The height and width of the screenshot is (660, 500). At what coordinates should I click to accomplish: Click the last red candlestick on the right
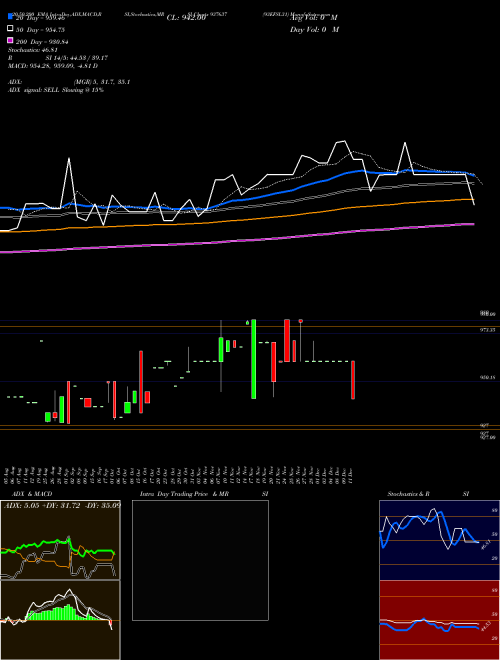click(x=353, y=380)
